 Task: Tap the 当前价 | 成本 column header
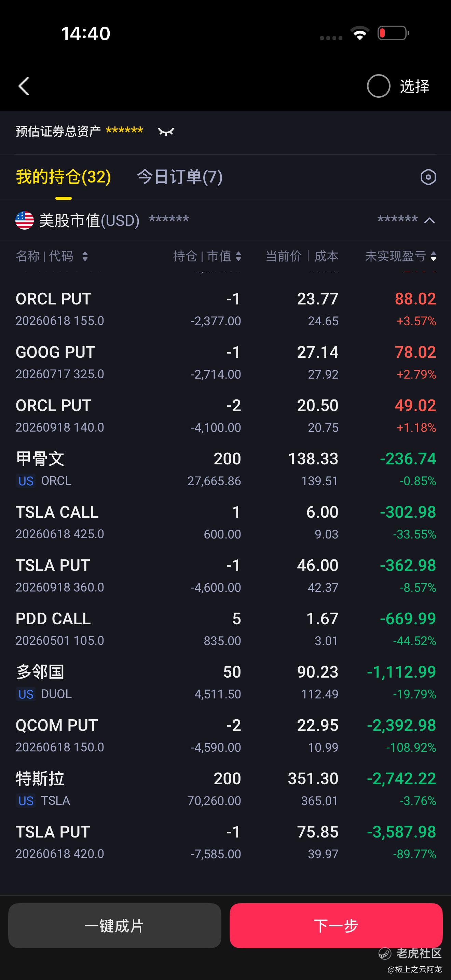tap(302, 256)
